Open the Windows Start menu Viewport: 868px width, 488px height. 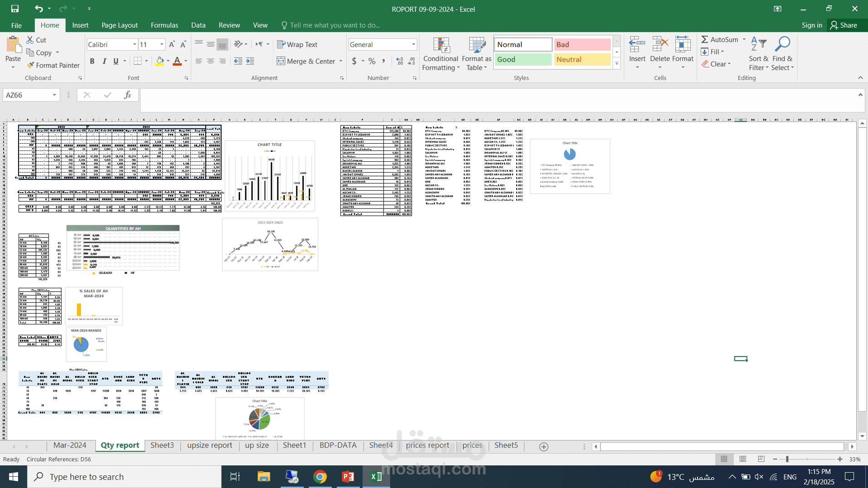point(14,477)
